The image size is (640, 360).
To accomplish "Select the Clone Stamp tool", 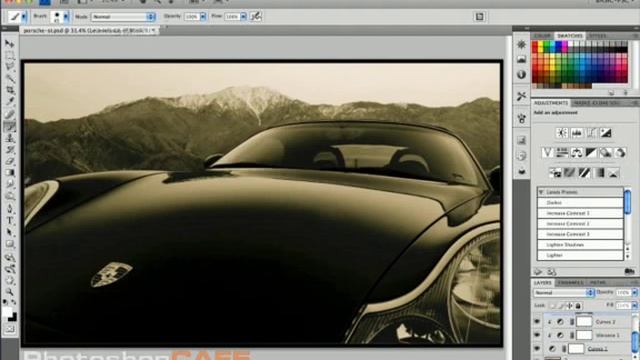I will 10,138.
